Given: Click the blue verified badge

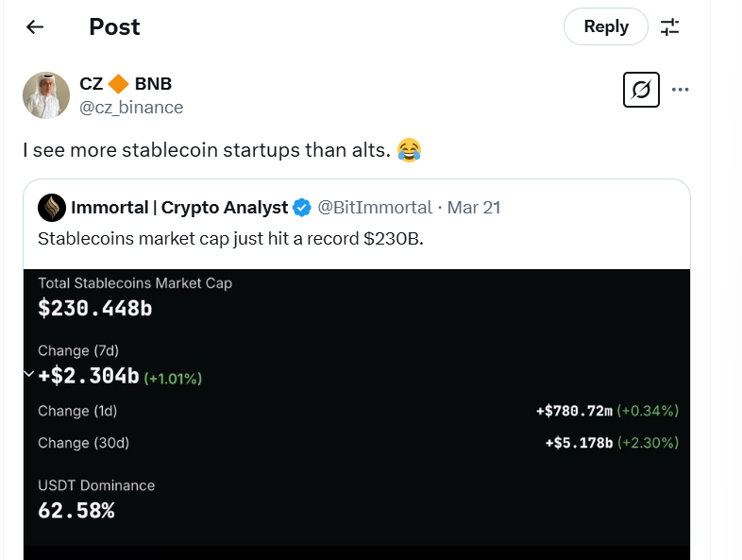Looking at the screenshot, I should point(302,207).
